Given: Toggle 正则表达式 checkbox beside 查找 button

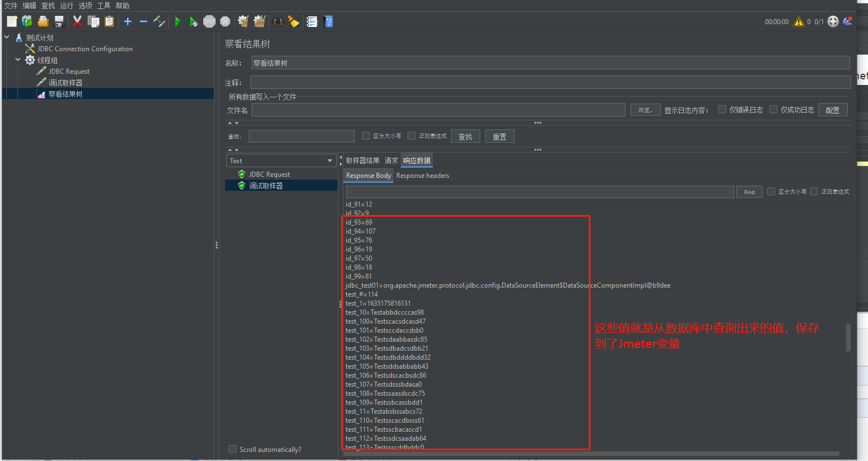Looking at the screenshot, I should pos(411,136).
